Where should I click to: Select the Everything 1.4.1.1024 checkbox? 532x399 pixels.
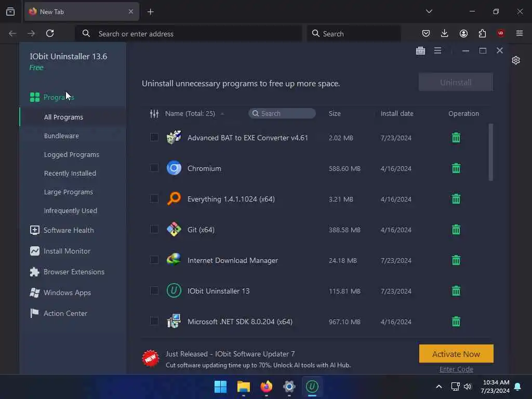click(154, 198)
